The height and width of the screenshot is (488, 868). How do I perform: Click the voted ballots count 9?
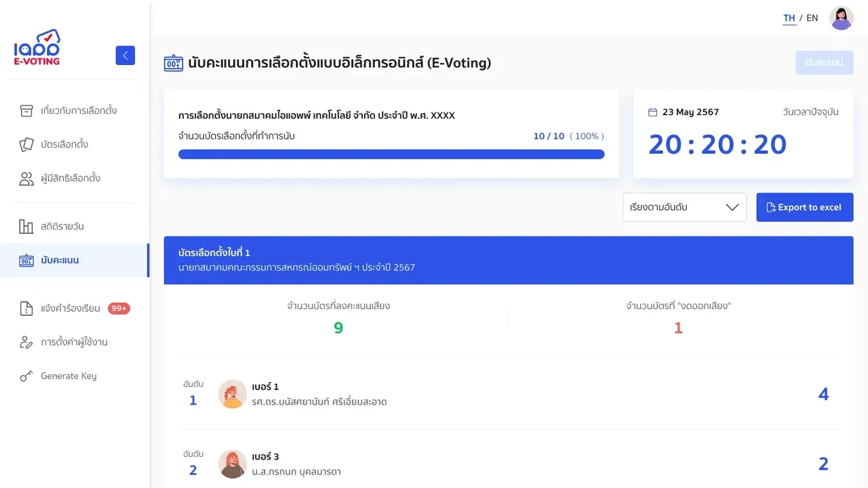pos(338,328)
